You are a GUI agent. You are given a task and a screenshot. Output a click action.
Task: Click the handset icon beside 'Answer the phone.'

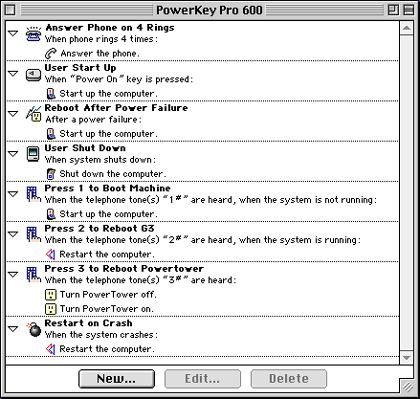(x=51, y=54)
